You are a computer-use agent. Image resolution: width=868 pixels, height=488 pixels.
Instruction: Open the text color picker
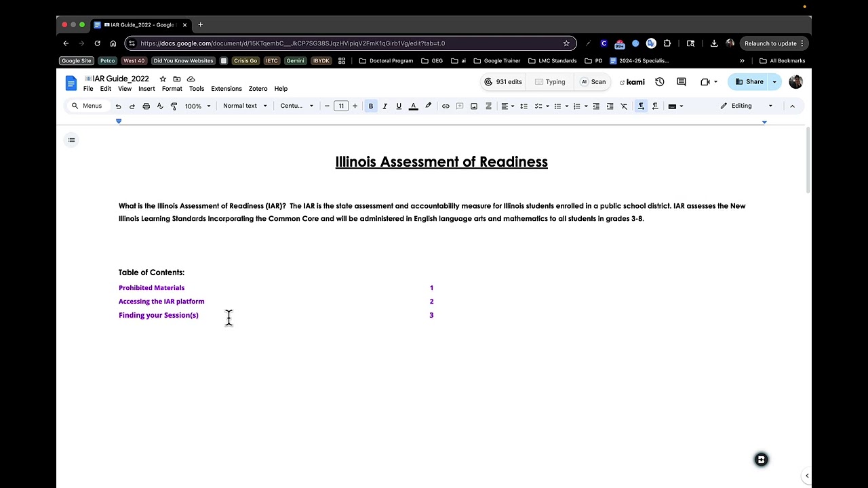click(x=413, y=106)
